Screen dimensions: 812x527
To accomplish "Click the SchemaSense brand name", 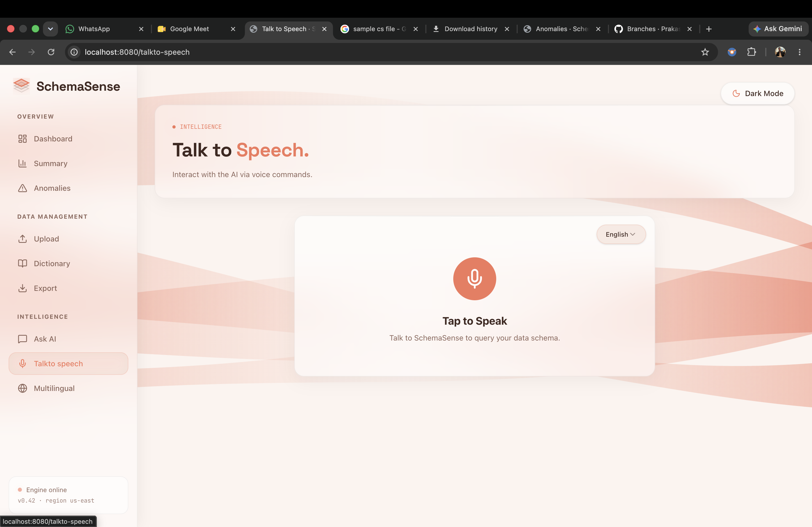I will click(x=78, y=86).
